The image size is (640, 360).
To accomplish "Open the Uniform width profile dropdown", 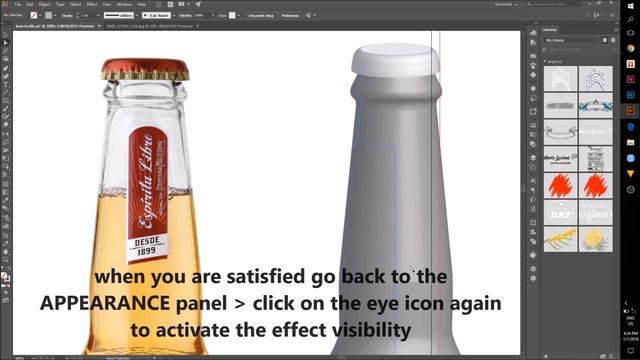I will 136,16.
